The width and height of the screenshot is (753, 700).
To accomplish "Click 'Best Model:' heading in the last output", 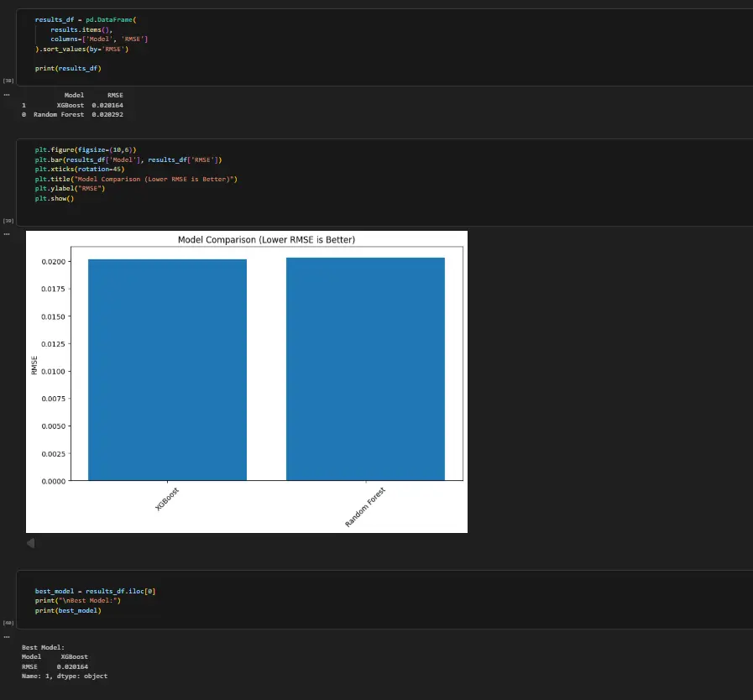I will pos(43,647).
